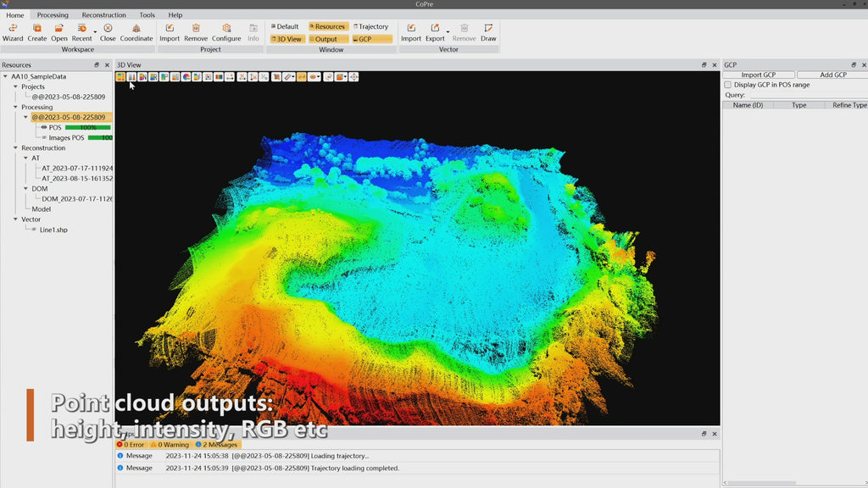Click the Configure project icon
868x488 pixels.
coord(226,29)
